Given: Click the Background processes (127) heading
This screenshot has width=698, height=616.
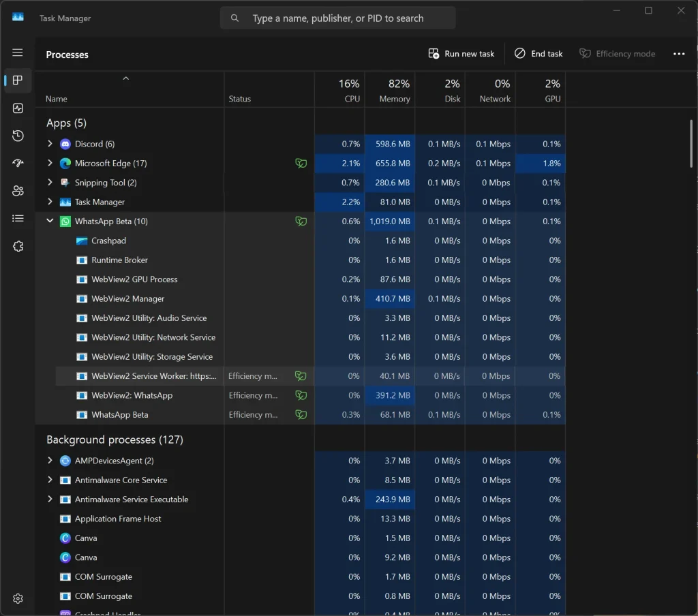Looking at the screenshot, I should [x=115, y=440].
